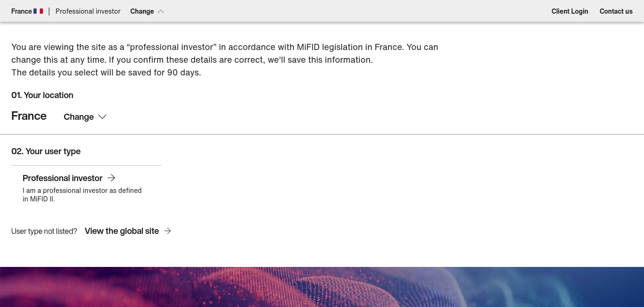Click the User type not listed? text
The width and height of the screenshot is (644, 307).
44,231
